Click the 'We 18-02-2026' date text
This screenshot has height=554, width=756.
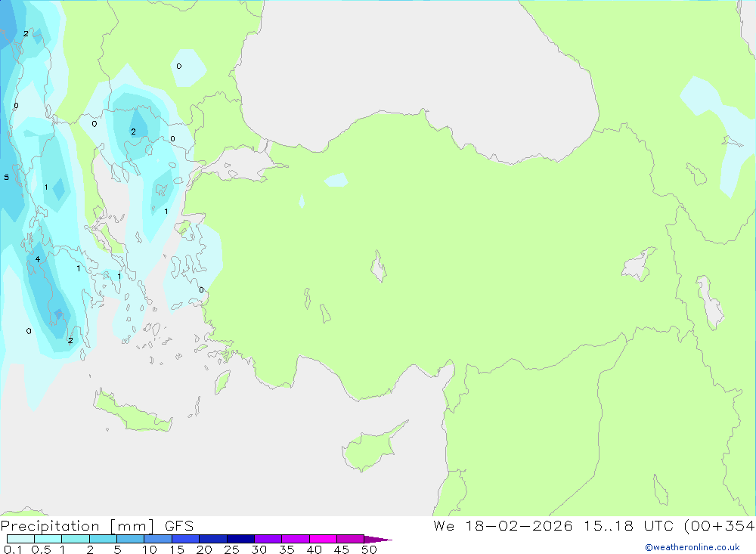point(503,526)
